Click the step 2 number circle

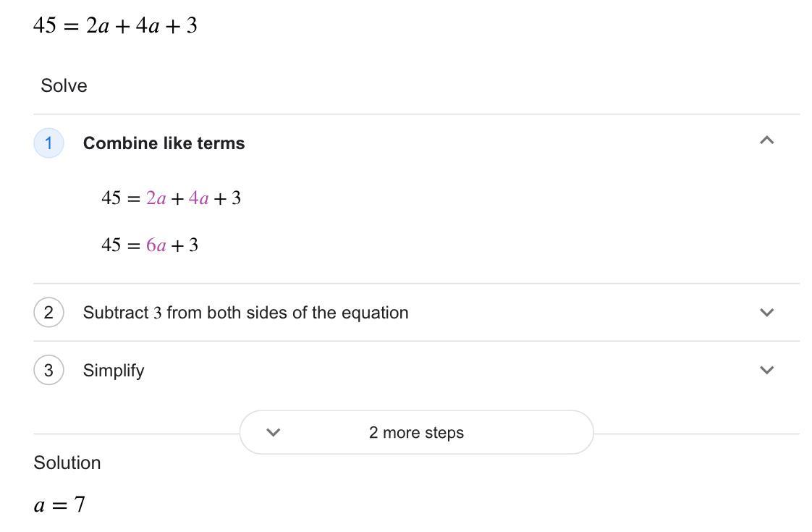(x=48, y=313)
